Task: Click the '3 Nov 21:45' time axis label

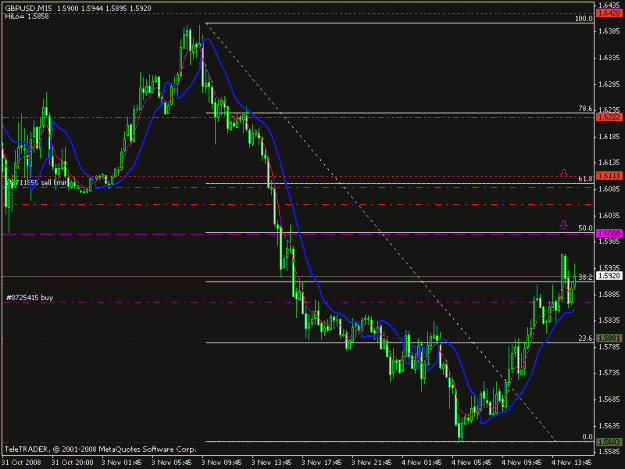Action: (371, 462)
